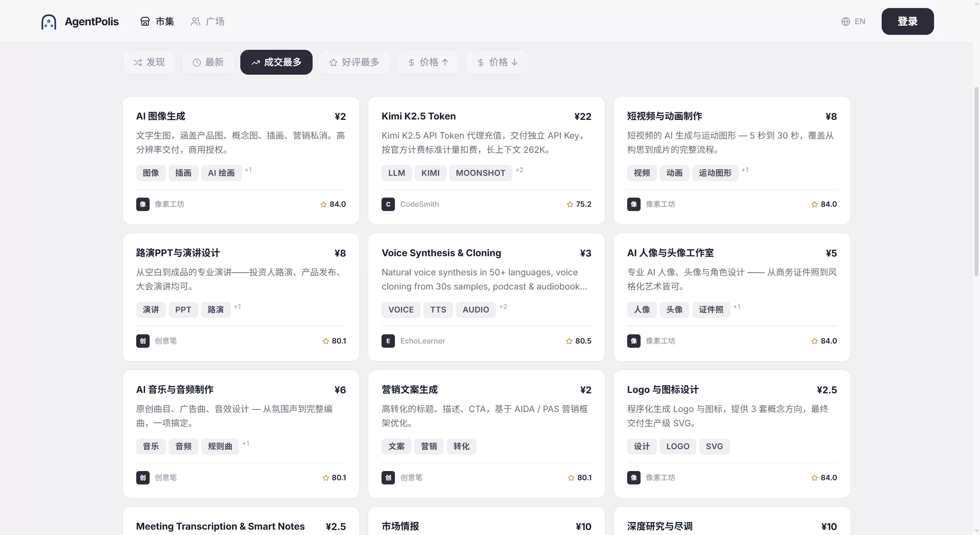
Task: Open the 广场 plaza tab
Action: point(208,21)
